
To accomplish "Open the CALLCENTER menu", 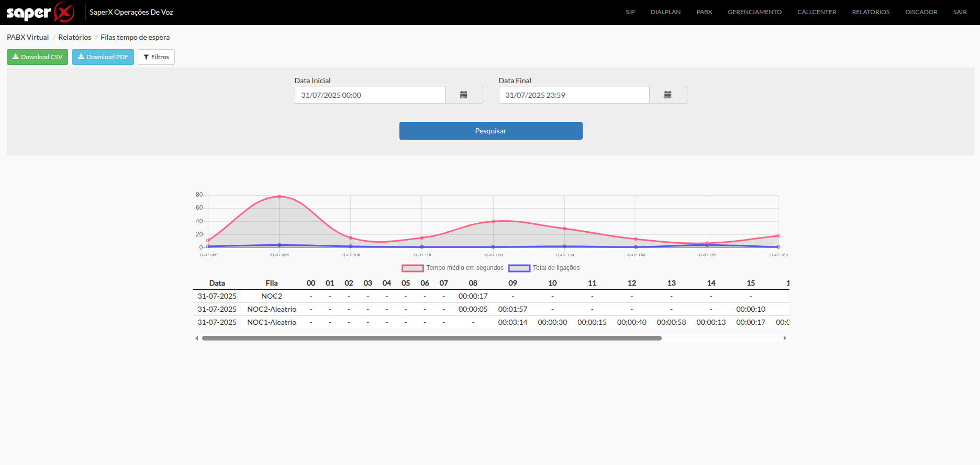I will 817,12.
